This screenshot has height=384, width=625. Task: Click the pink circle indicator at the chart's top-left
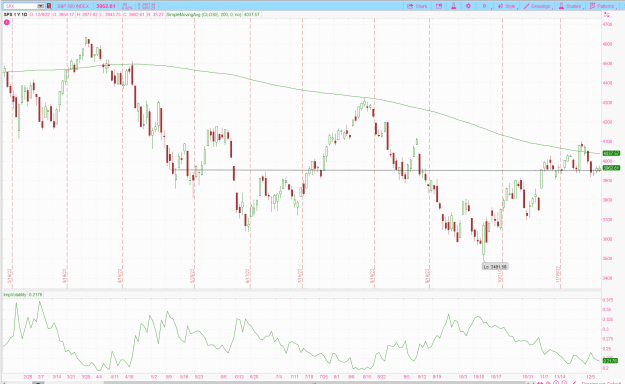[6, 22]
